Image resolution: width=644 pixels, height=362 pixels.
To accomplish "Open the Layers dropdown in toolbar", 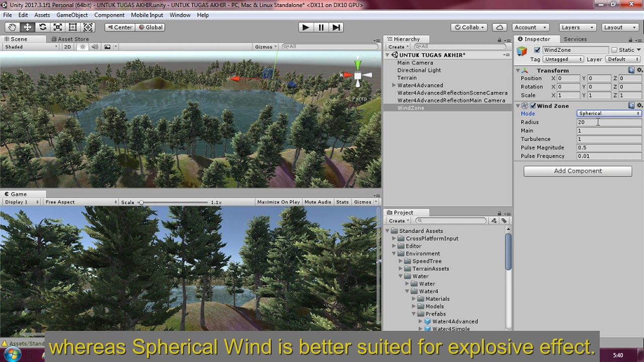I will tap(578, 27).
